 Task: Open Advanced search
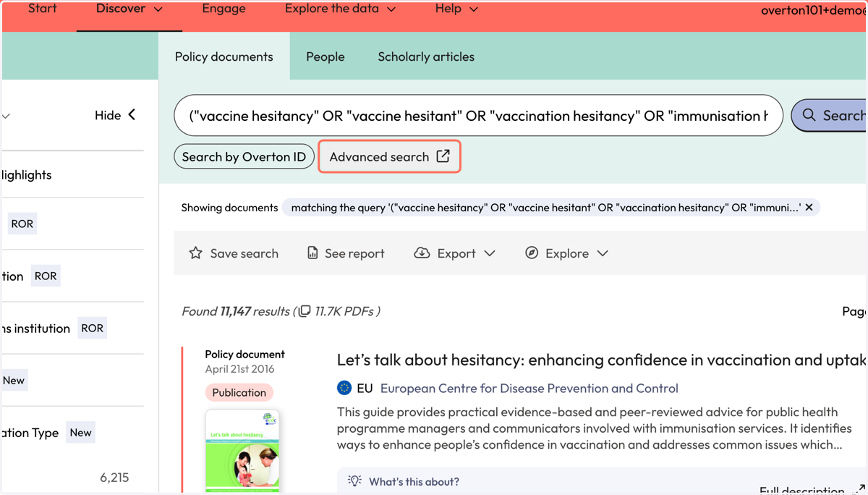pyautogui.click(x=389, y=156)
